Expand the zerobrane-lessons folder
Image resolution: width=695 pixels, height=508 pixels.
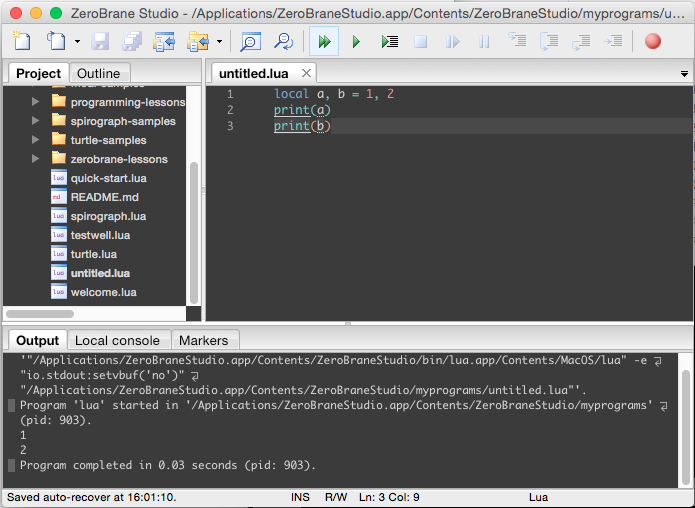click(x=35, y=159)
